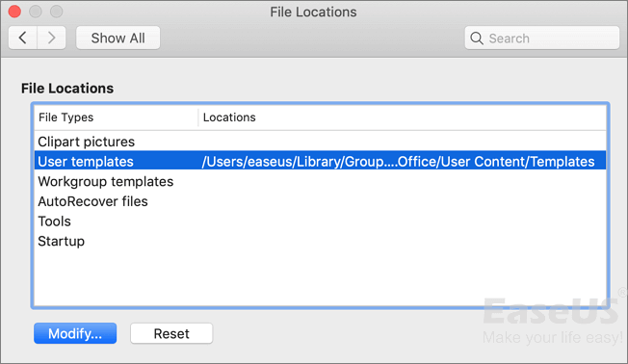Select the Tools file type row

[x=320, y=221]
